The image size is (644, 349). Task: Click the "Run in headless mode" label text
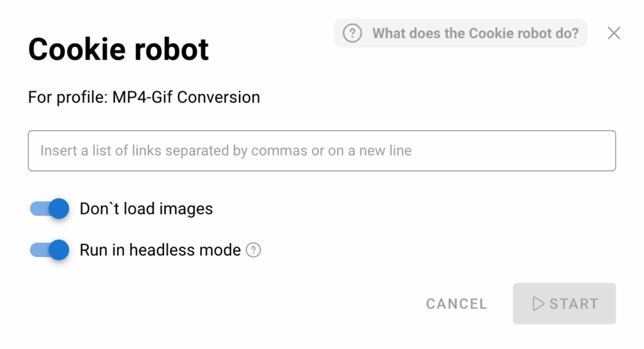pyautogui.click(x=160, y=250)
